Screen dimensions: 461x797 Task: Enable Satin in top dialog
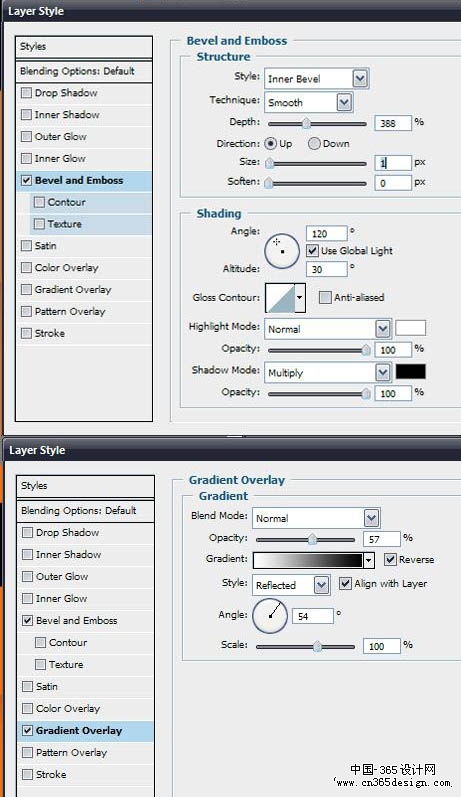point(26,246)
